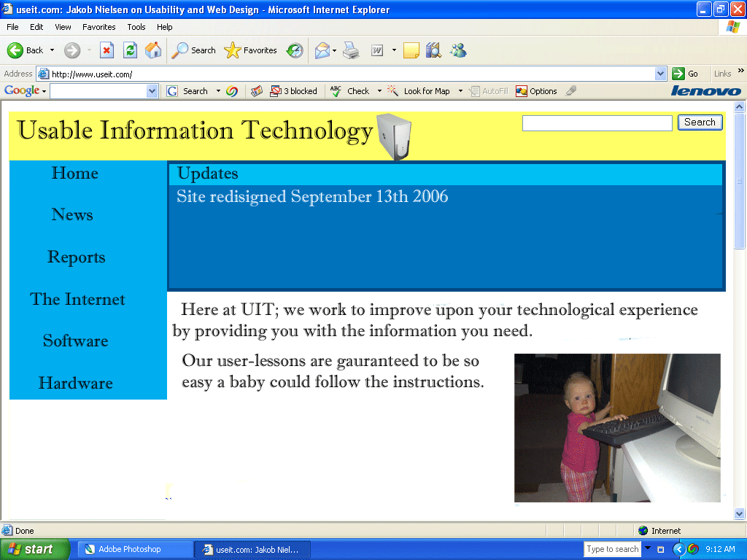This screenshot has width=747, height=560.
Task: Open the Favorites star button
Action: tap(251, 50)
